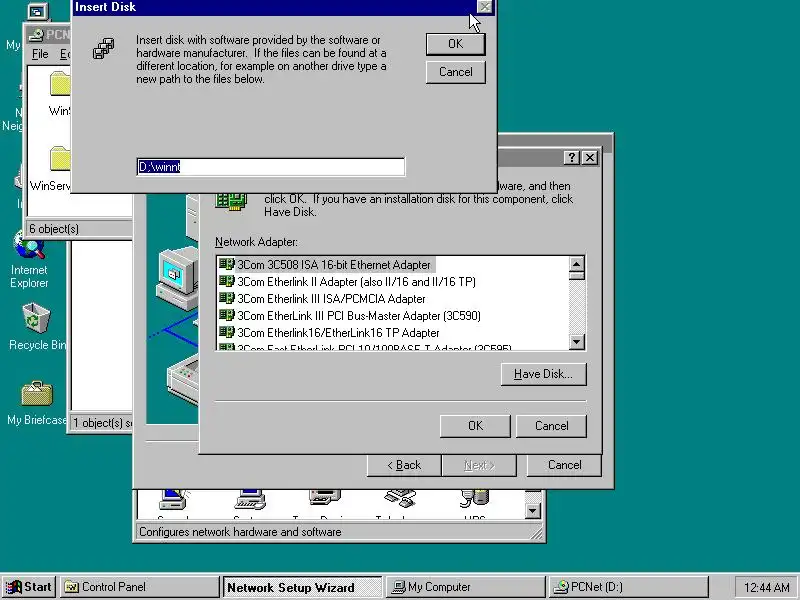Open Internet Explorer desktop icon
800x600 pixels.
pyautogui.click(x=29, y=260)
